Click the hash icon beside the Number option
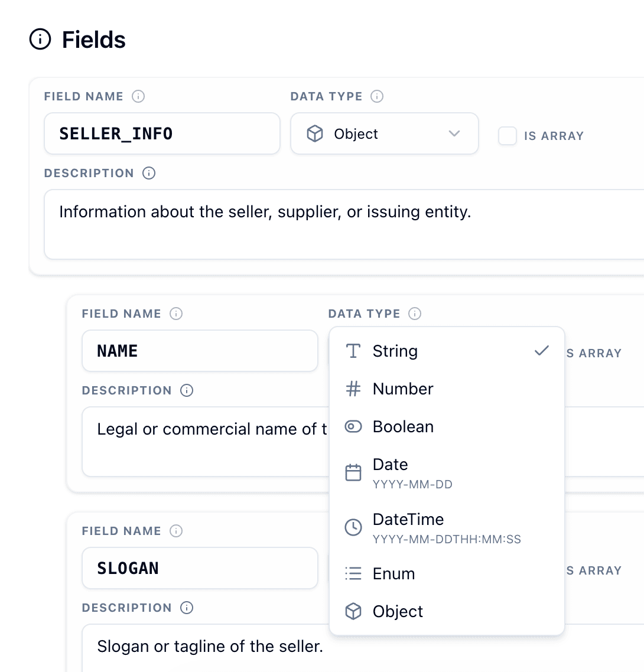644x672 pixels. coord(352,389)
